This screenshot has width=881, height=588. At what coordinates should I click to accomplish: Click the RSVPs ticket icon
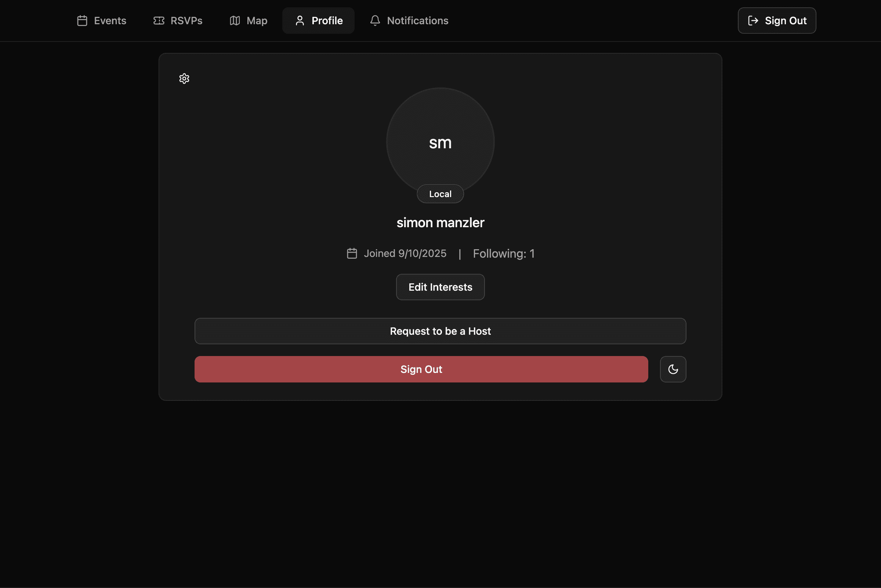pos(159,21)
